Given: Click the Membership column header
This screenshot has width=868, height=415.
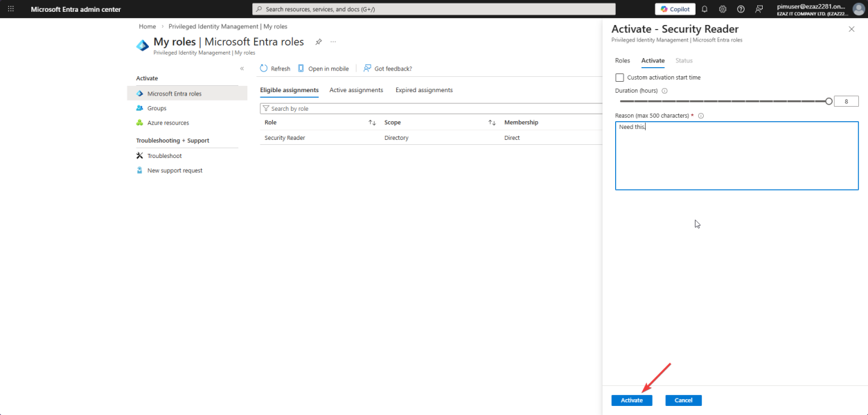Looking at the screenshot, I should pyautogui.click(x=521, y=123).
